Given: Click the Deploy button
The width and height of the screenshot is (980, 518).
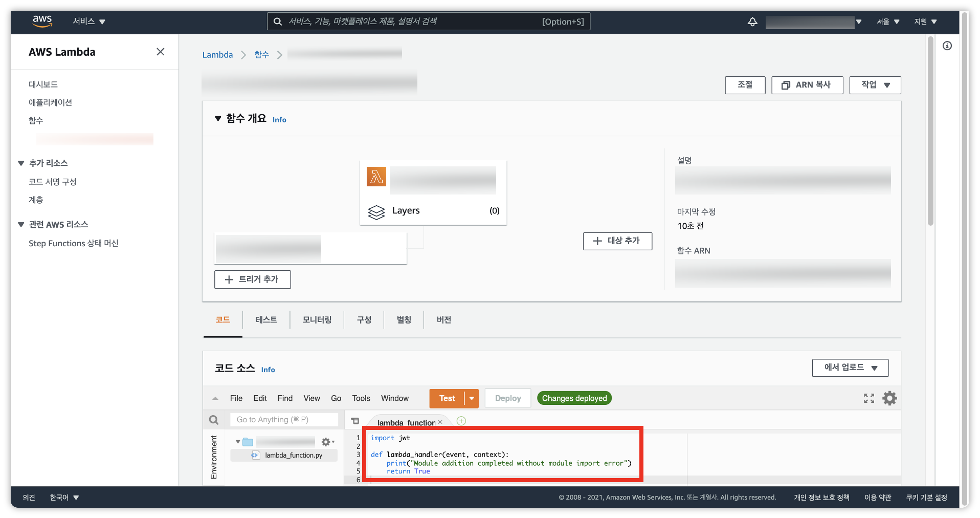Looking at the screenshot, I should (508, 398).
